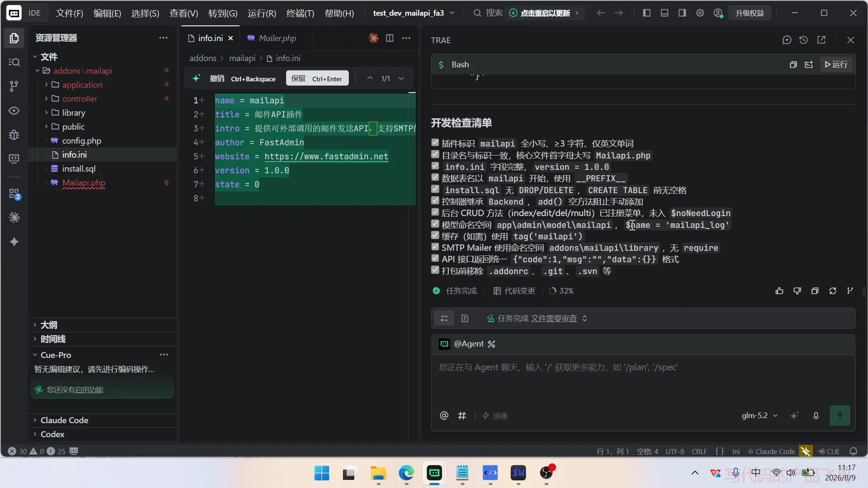The image size is (868, 488).
Task: Uncheck the 打包前移除 .addonrc checkbox
Action: pyautogui.click(x=435, y=270)
